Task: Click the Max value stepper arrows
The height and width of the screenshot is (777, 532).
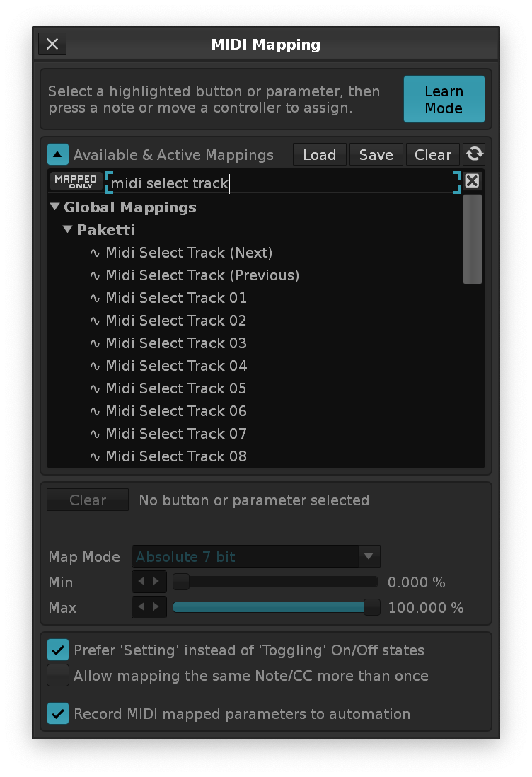Action: tap(149, 608)
